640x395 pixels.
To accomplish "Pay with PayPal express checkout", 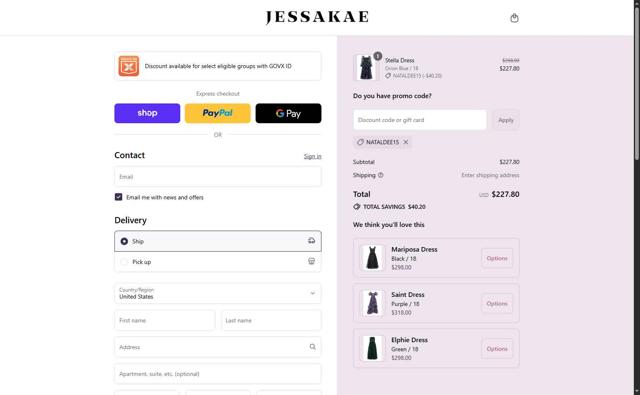I will coord(218,113).
